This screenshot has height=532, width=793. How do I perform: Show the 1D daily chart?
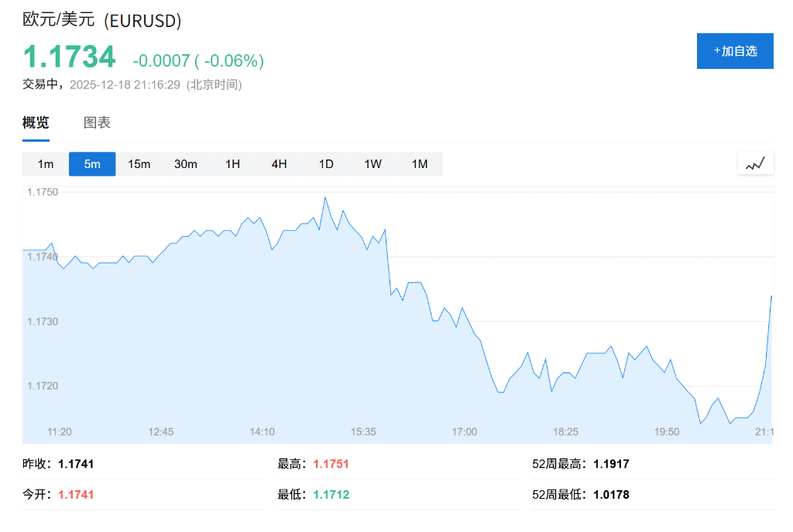point(326,164)
